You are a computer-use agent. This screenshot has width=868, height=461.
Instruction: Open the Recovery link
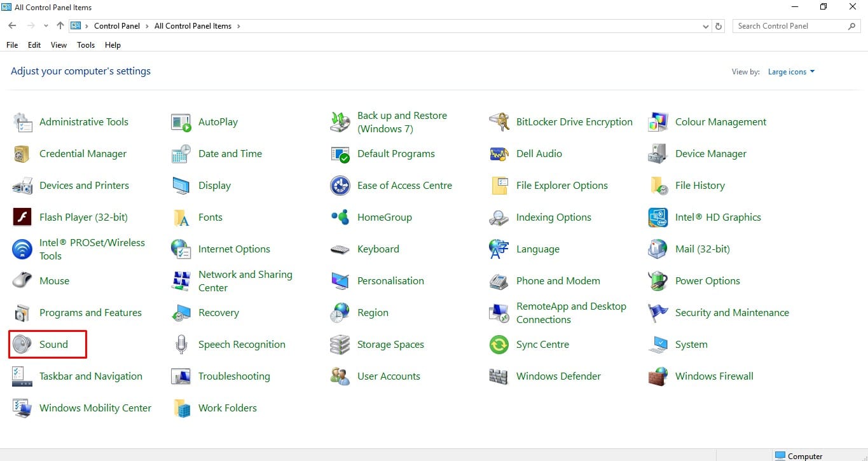219,313
